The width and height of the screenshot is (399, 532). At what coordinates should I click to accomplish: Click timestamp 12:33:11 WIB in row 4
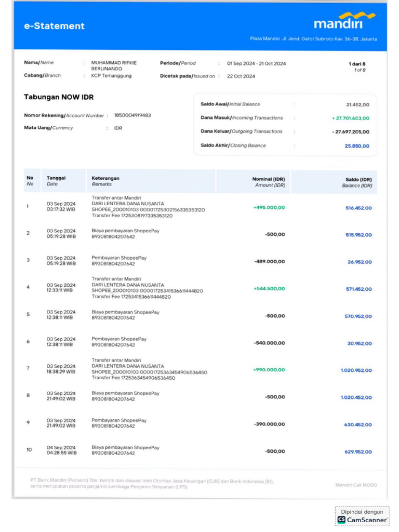click(60, 290)
